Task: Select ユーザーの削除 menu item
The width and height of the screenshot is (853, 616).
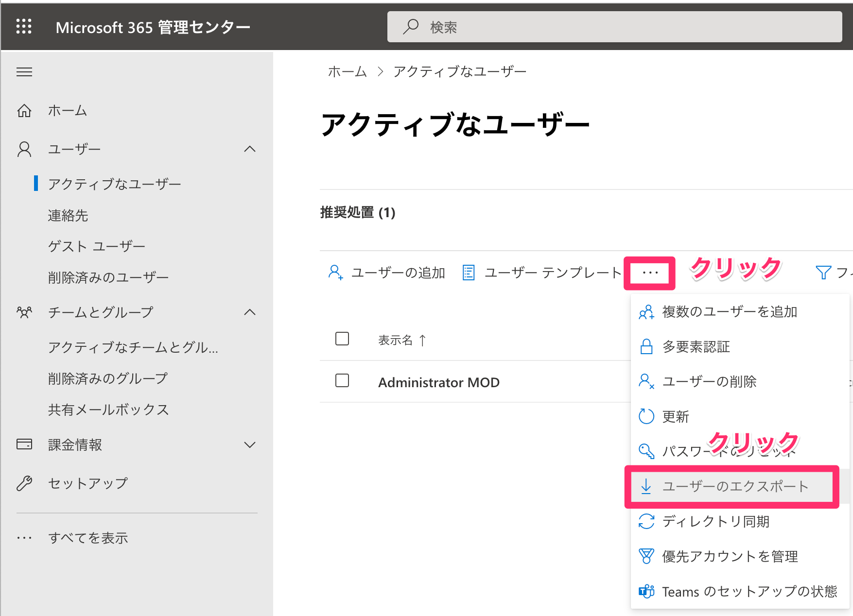Action: coord(740,382)
